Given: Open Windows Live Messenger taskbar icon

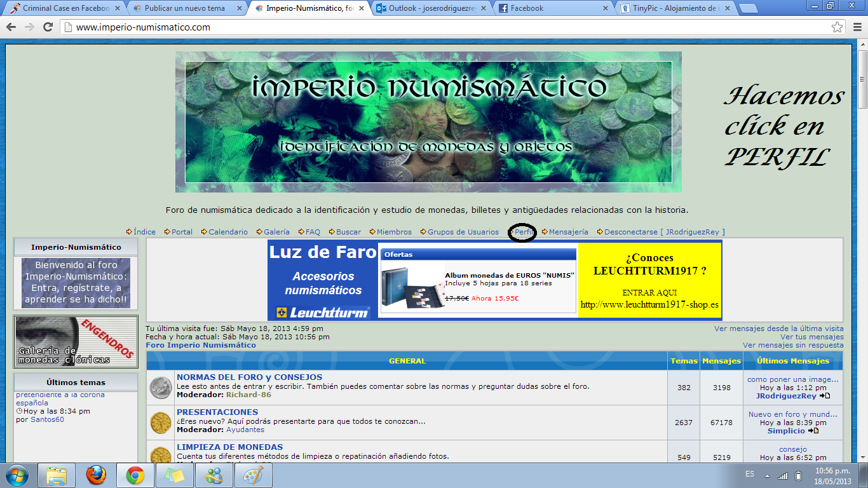Looking at the screenshot, I should [214, 475].
